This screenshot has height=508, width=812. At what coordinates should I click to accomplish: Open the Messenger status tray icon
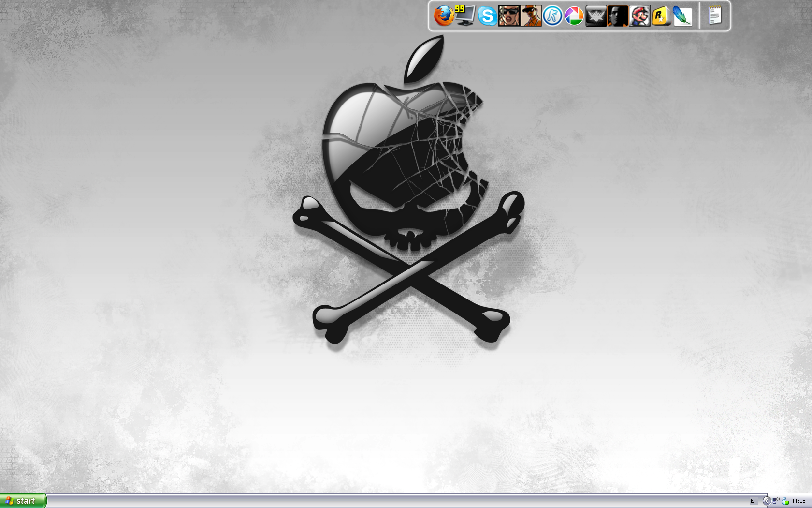pyautogui.click(x=785, y=501)
